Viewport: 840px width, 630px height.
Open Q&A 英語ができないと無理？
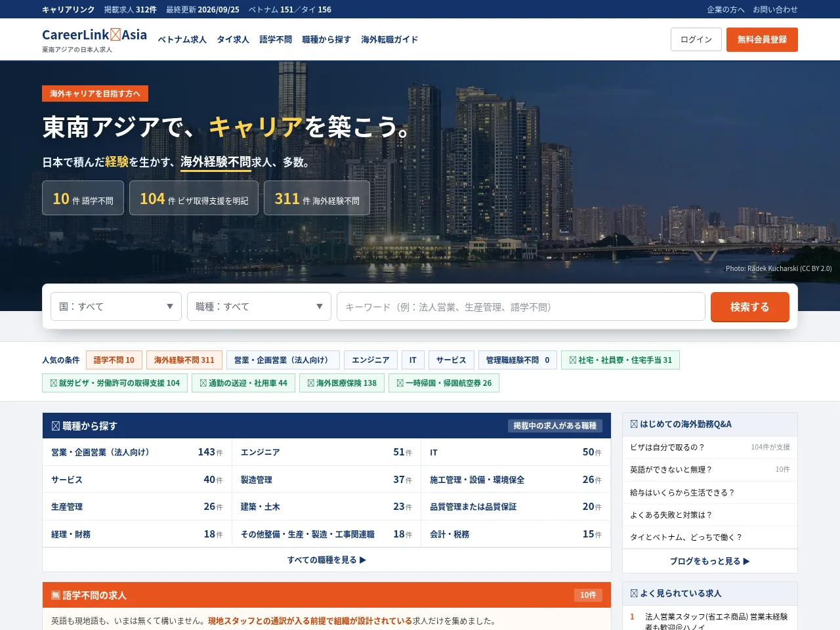coord(710,469)
